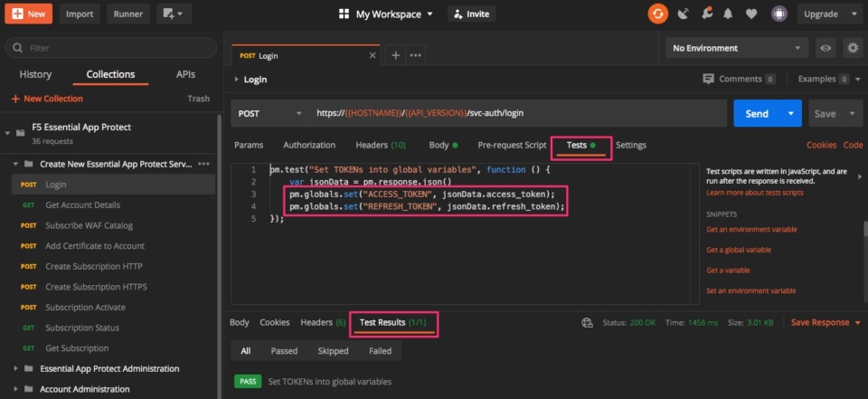Select the Get Account Details request

(113, 205)
